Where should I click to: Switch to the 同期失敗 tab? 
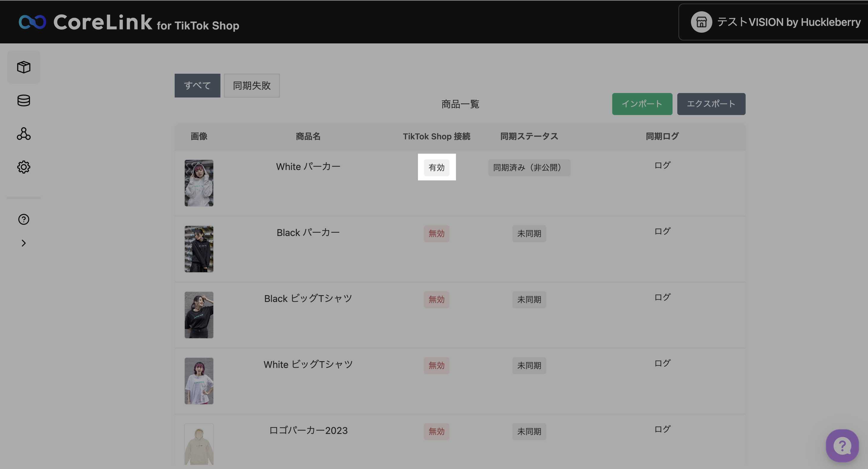coord(252,86)
